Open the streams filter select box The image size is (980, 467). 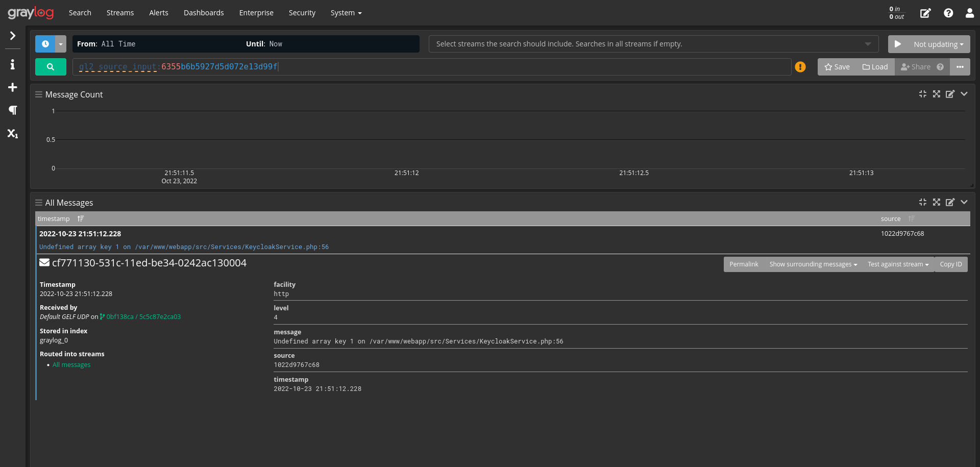coord(654,44)
